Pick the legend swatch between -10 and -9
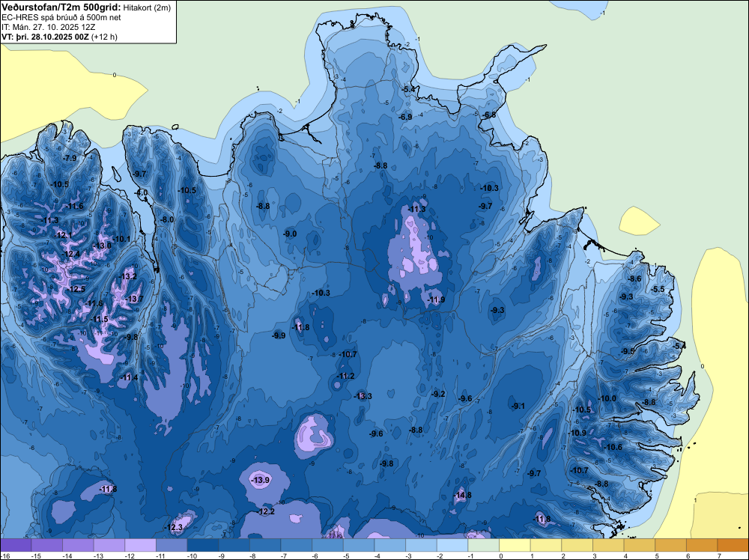Screen dimensions: 749x560 203,545
